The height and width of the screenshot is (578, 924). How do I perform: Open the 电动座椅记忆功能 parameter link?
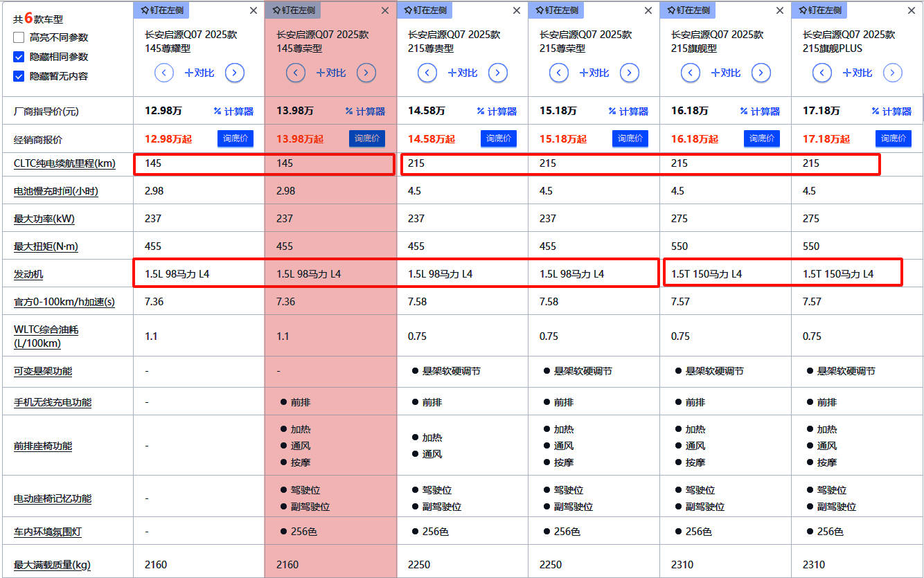tap(53, 498)
